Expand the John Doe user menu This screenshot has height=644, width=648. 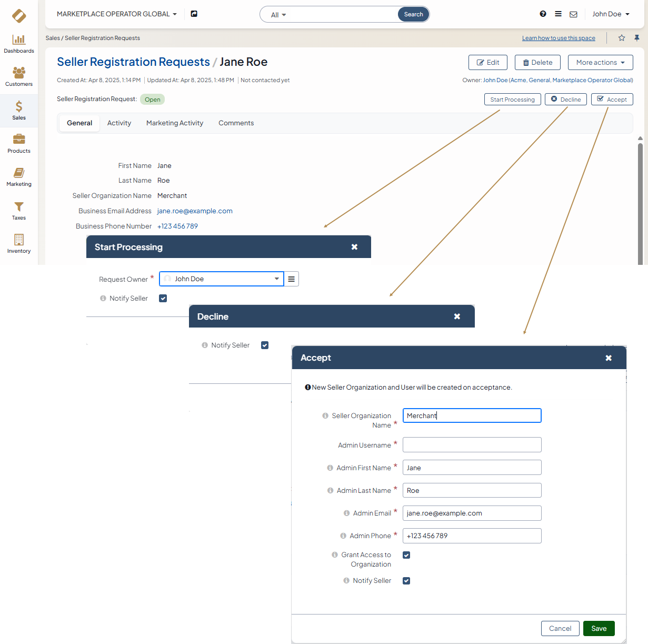click(611, 14)
